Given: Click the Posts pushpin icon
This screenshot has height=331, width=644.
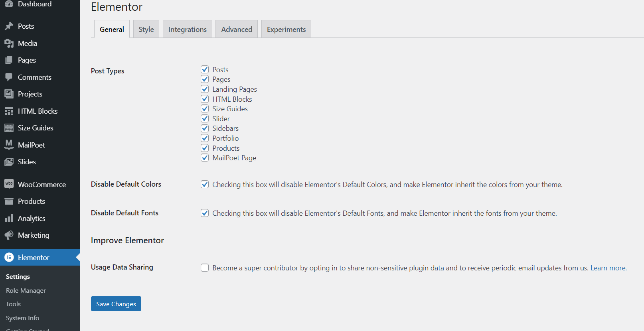Looking at the screenshot, I should (x=9, y=26).
